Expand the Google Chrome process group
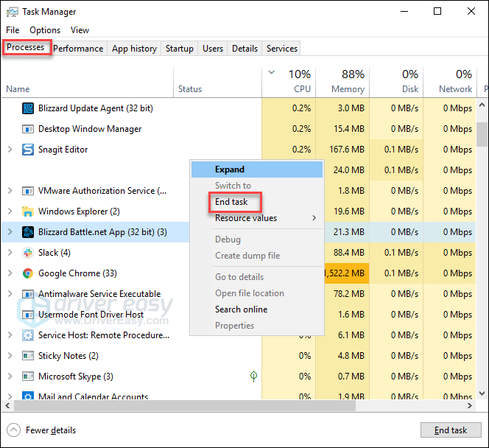489x448 pixels. coord(10,273)
